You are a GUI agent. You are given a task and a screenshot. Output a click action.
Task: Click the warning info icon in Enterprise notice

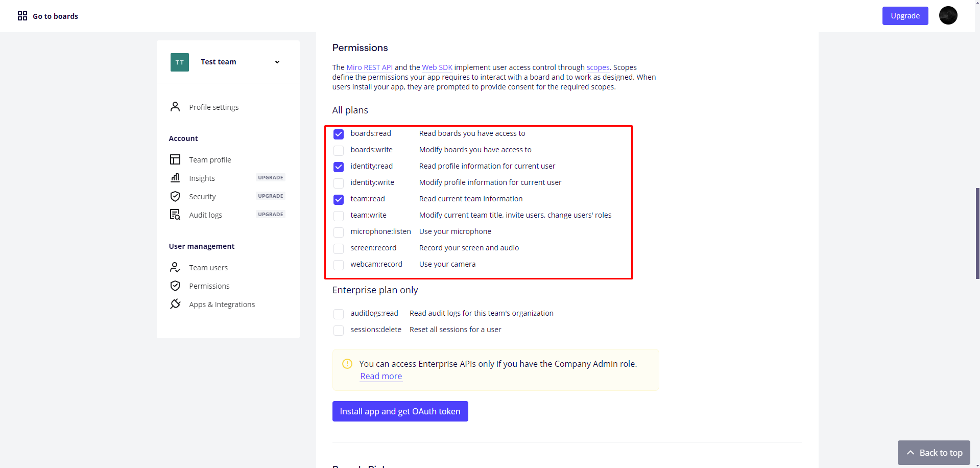347,364
